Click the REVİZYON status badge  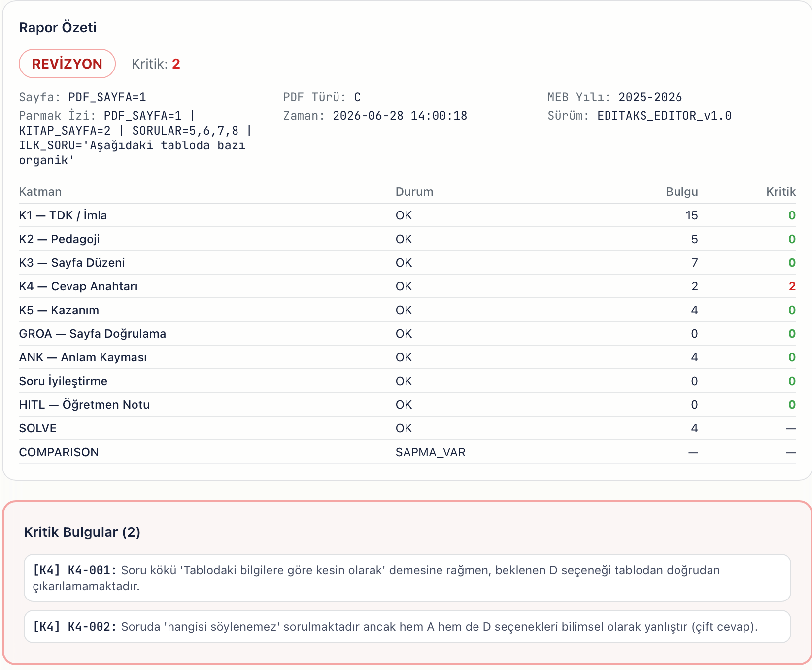click(x=67, y=64)
